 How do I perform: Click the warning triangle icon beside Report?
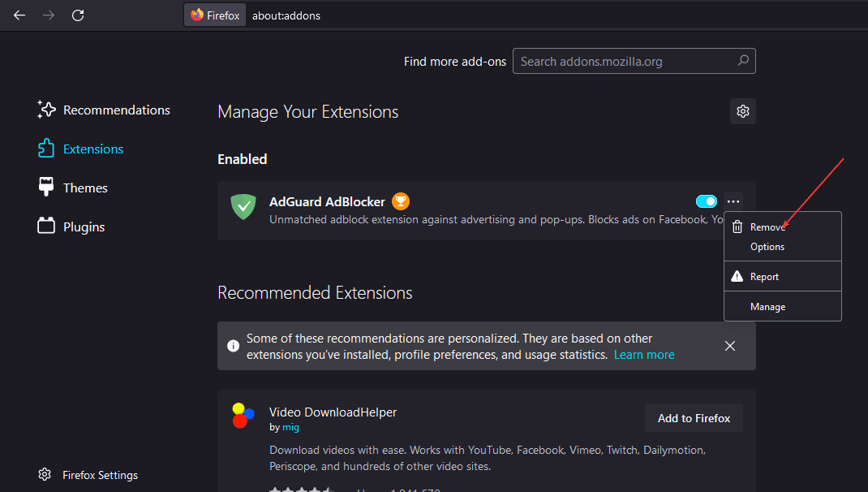click(x=737, y=276)
